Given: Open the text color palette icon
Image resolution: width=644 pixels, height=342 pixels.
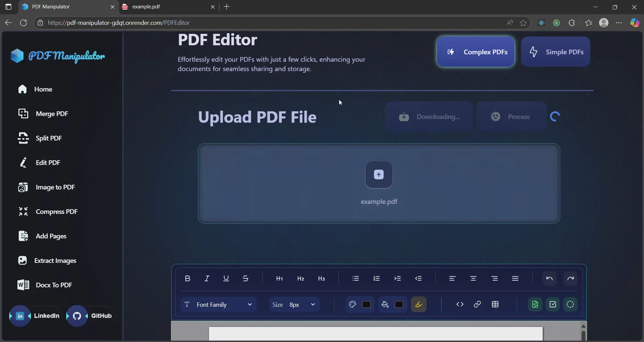Looking at the screenshot, I should [353, 304].
